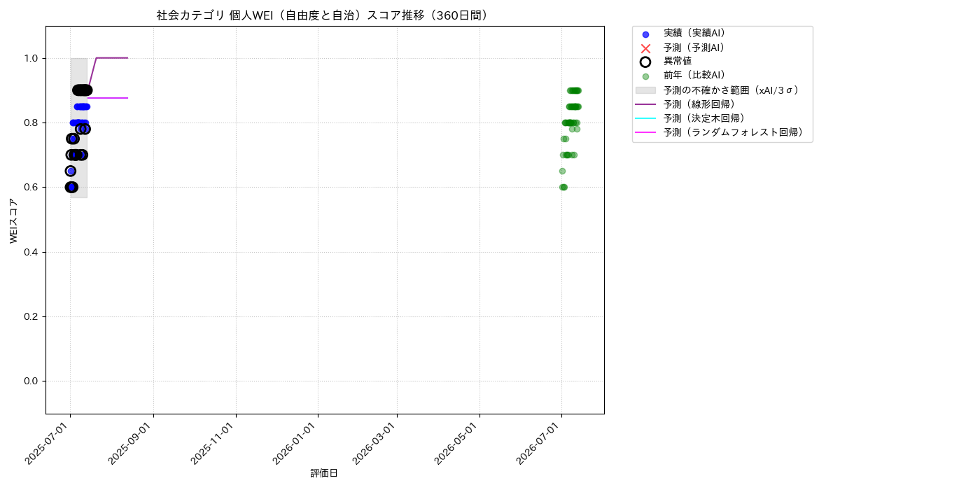The width and height of the screenshot is (980, 490).
Task: Click the y-axis tick label 0.2
Action: pos(33,316)
